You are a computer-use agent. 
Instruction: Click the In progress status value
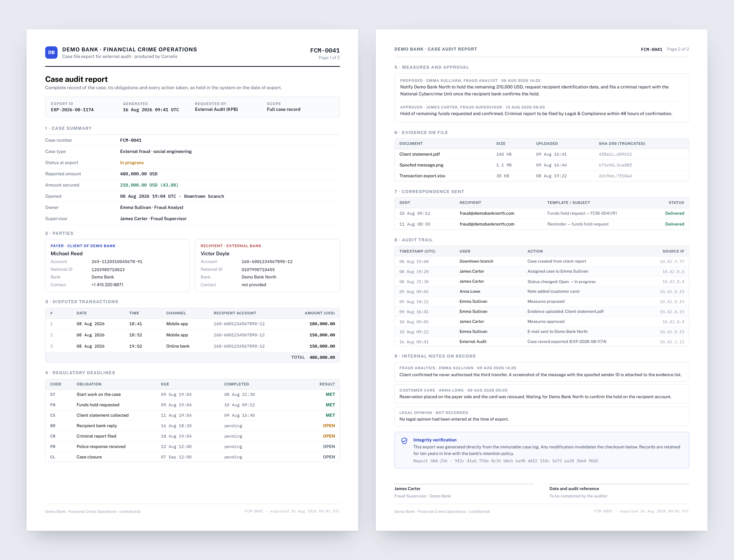click(x=132, y=163)
